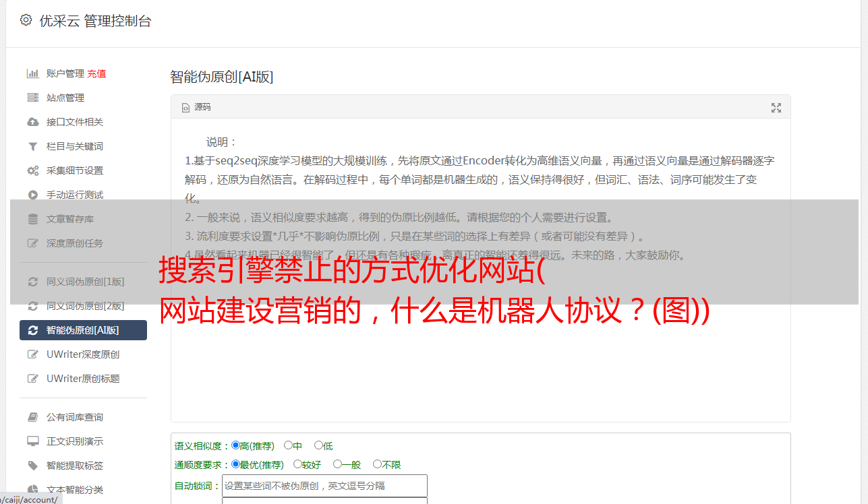Choose 较好 for 通顺度要求
The height and width of the screenshot is (504, 868).
click(x=297, y=464)
